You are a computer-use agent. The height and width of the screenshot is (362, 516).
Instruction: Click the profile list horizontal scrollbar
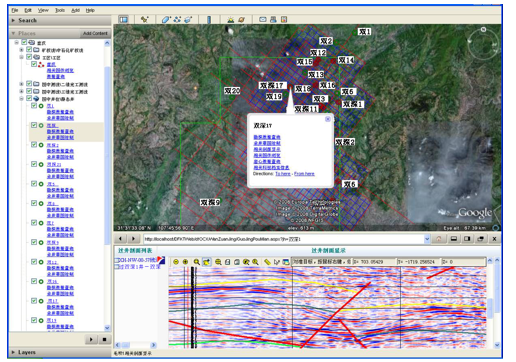136,345
